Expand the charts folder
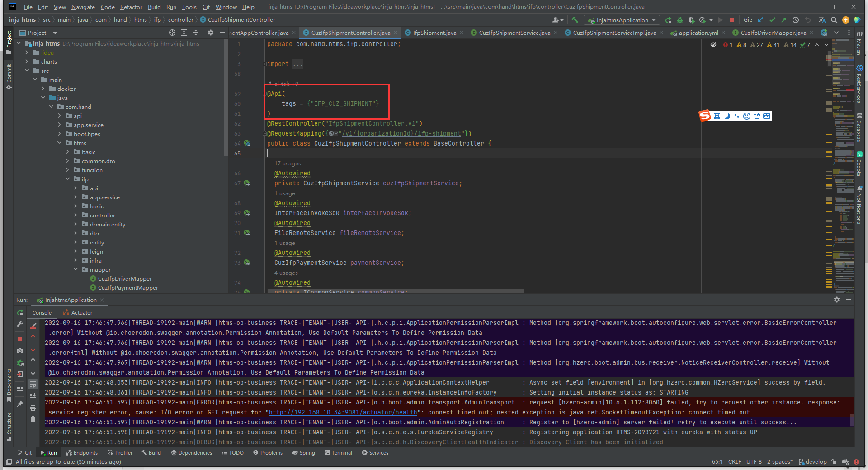Screen dimensions: 868x470 click(27, 61)
